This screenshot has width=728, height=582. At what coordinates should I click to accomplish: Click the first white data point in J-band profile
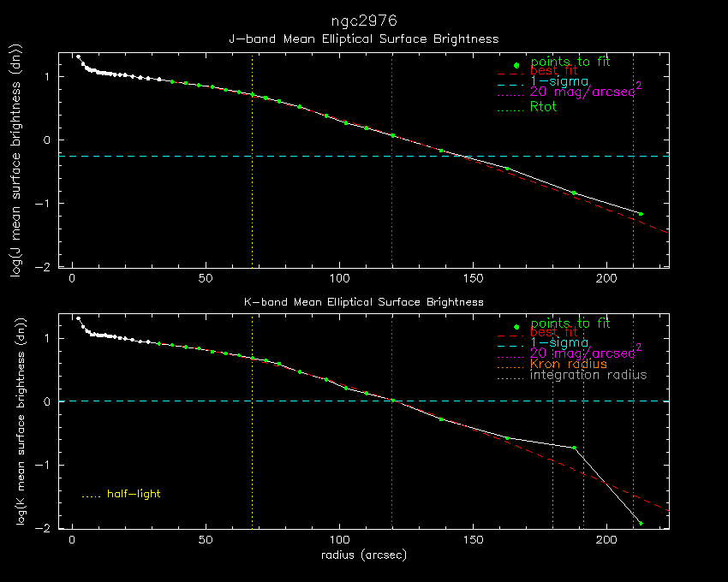point(78,57)
